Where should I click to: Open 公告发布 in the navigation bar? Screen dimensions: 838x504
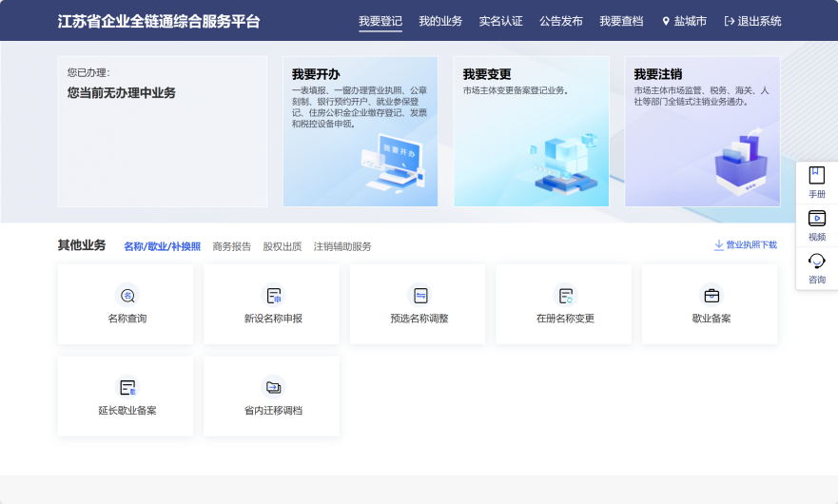click(561, 21)
